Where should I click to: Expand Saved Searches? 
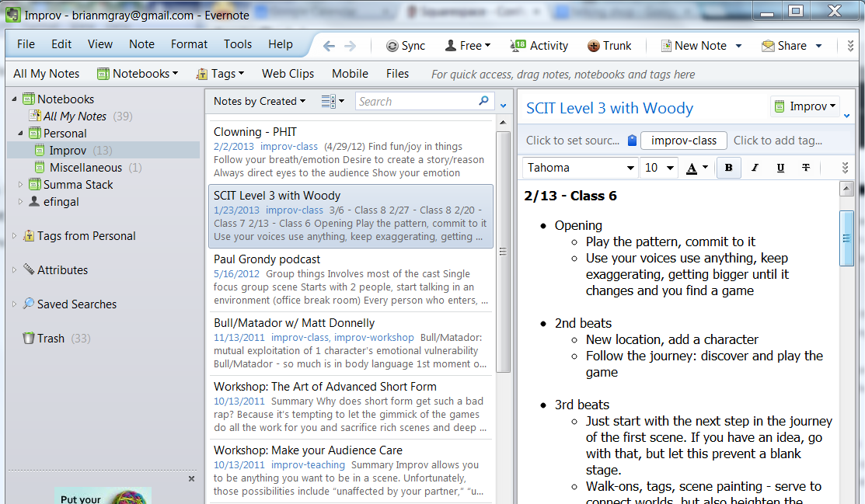pos(14,304)
